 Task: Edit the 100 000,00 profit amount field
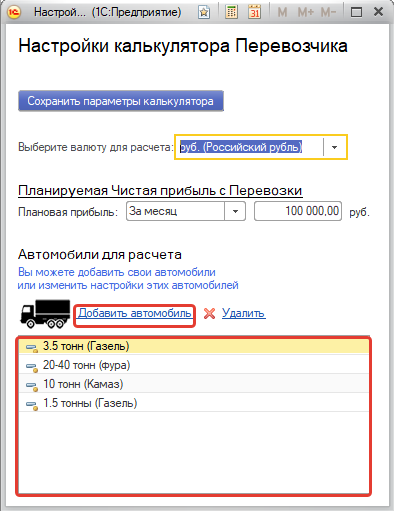(298, 211)
